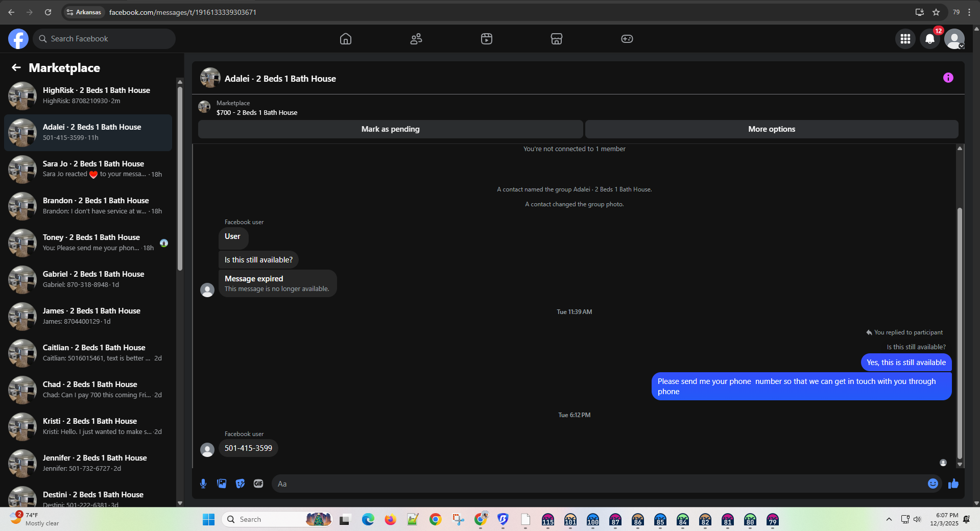Viewport: 980px width, 531px height.
Task: Open the Chrome three-dot menu
Action: pos(969,12)
